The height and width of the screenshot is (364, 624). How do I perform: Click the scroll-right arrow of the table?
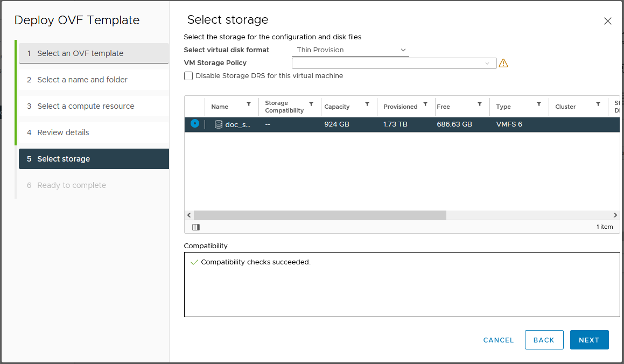(615, 215)
